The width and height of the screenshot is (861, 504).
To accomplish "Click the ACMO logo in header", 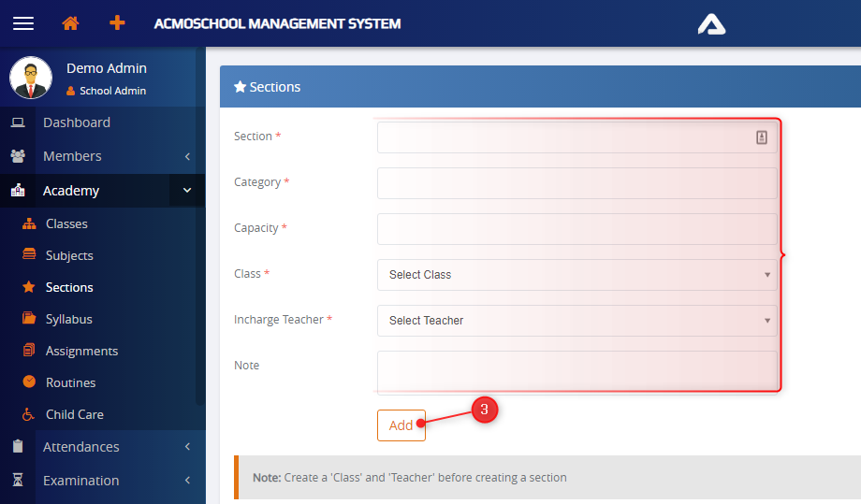I will pos(711,23).
